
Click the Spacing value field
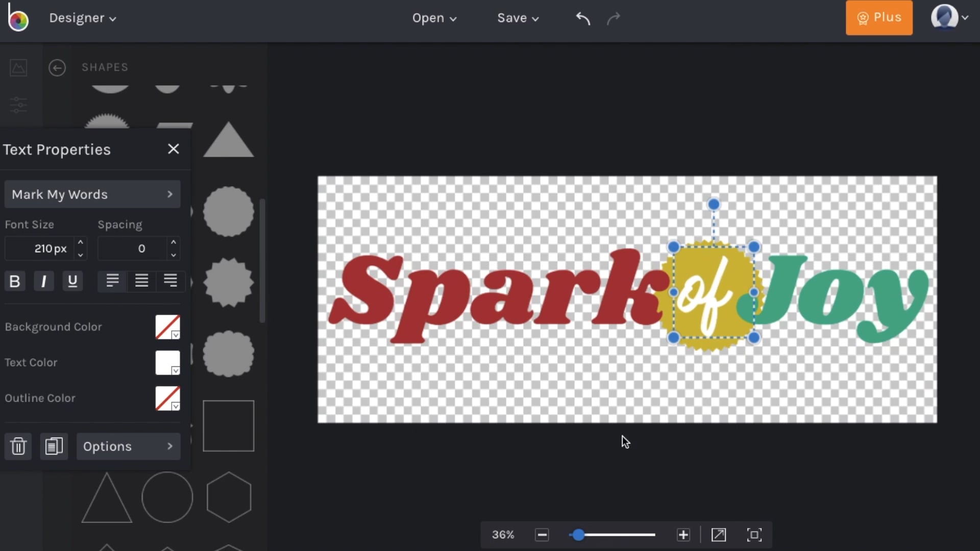[133, 248]
